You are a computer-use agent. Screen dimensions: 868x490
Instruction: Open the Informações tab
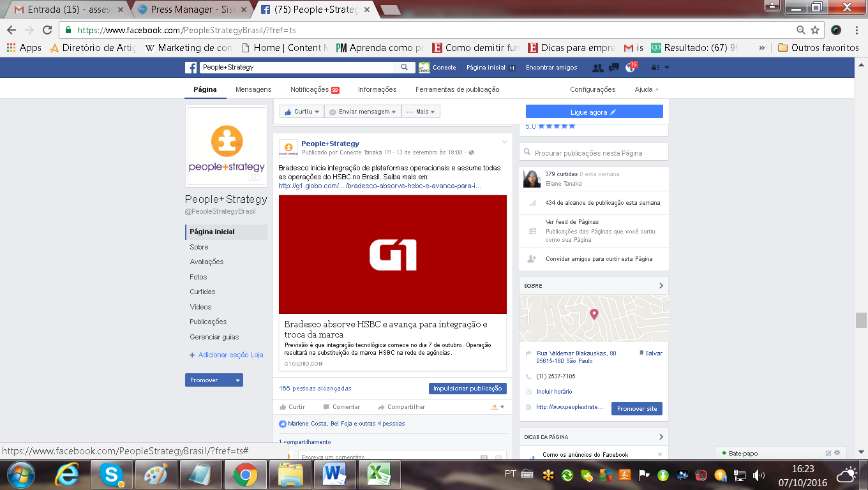377,89
